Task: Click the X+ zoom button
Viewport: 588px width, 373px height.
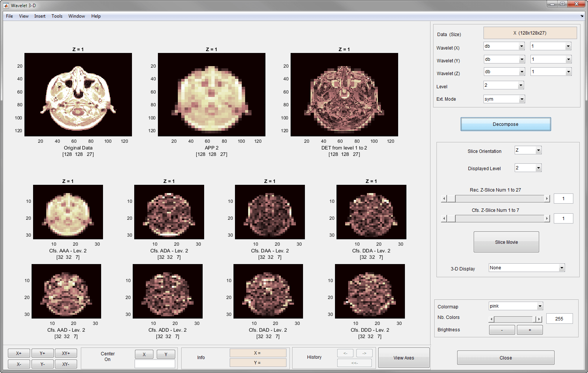Action: point(19,353)
